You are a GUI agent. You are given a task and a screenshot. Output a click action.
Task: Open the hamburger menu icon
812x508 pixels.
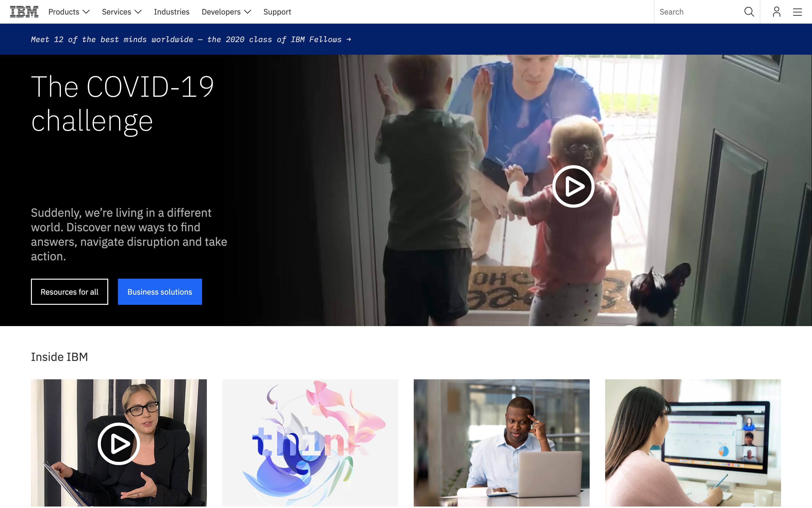[797, 12]
